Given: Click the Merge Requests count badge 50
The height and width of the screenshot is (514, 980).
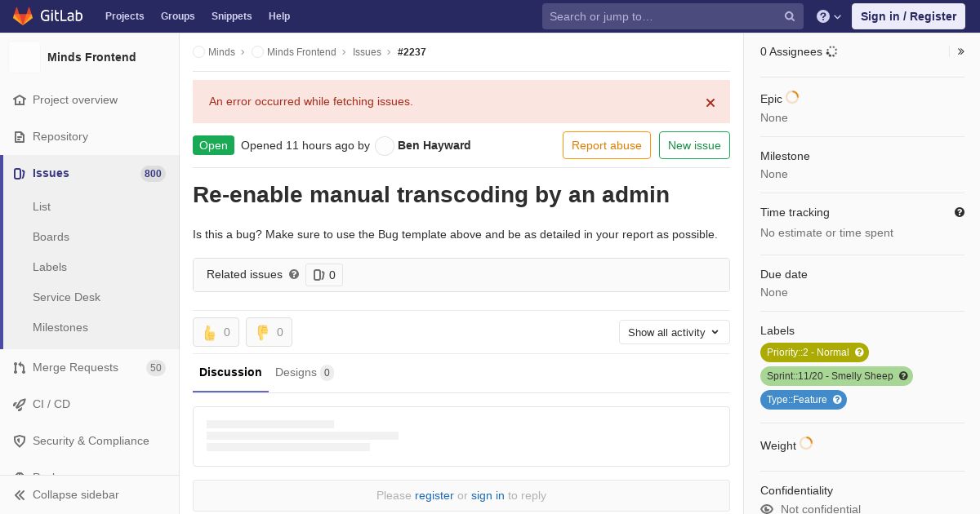Looking at the screenshot, I should coord(156,368).
